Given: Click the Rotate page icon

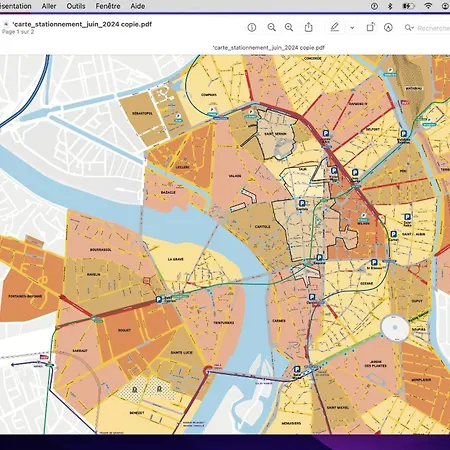Looking at the screenshot, I should click(x=371, y=27).
